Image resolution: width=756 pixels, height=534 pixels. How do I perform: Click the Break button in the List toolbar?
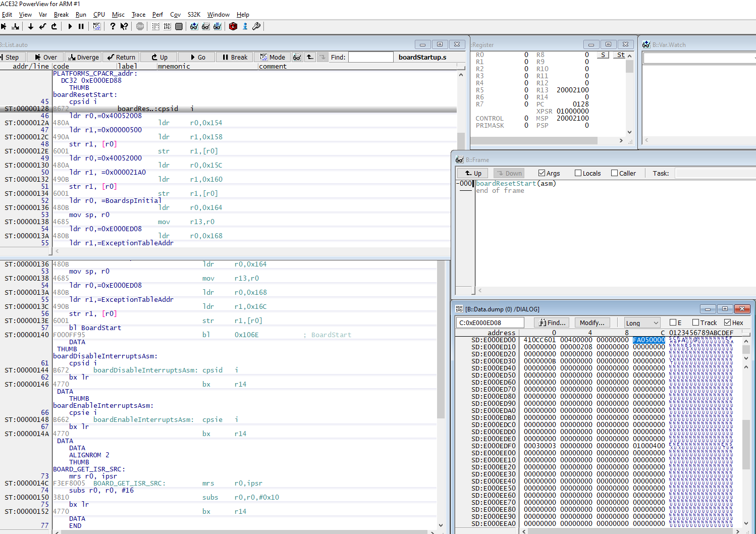[x=234, y=57]
